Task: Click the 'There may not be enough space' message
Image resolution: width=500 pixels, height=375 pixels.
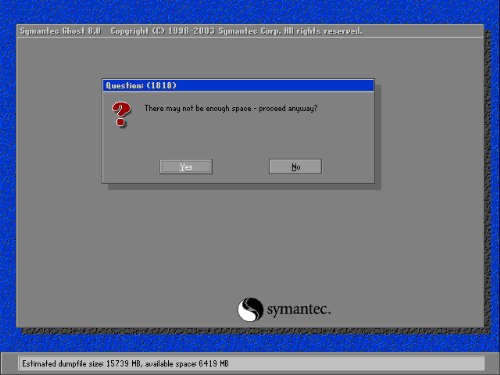Action: pos(198,108)
